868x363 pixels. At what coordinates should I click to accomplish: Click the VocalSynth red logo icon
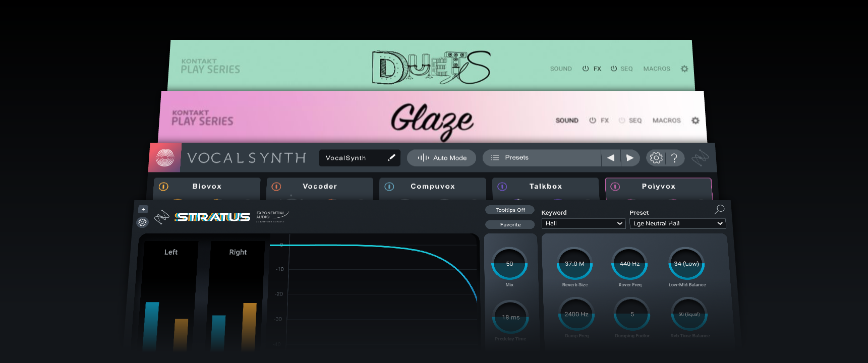pos(164,158)
